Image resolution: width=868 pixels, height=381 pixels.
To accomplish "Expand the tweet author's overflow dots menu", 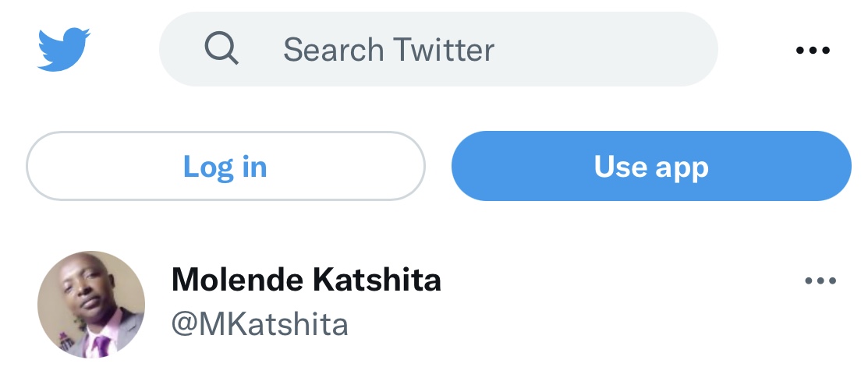I will [x=820, y=281].
